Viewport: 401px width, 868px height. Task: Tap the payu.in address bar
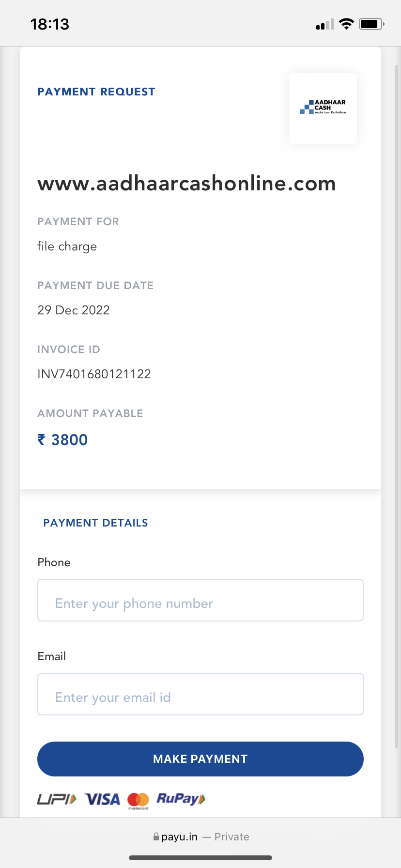[x=200, y=837]
